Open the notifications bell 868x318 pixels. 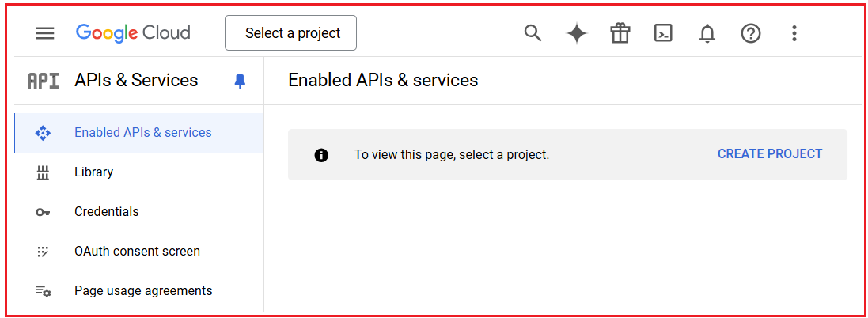707,34
